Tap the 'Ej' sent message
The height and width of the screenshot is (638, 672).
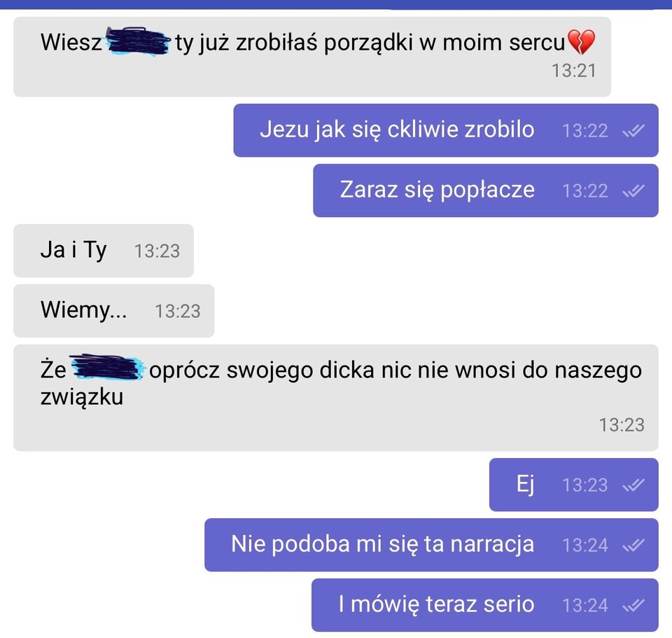coord(574,485)
